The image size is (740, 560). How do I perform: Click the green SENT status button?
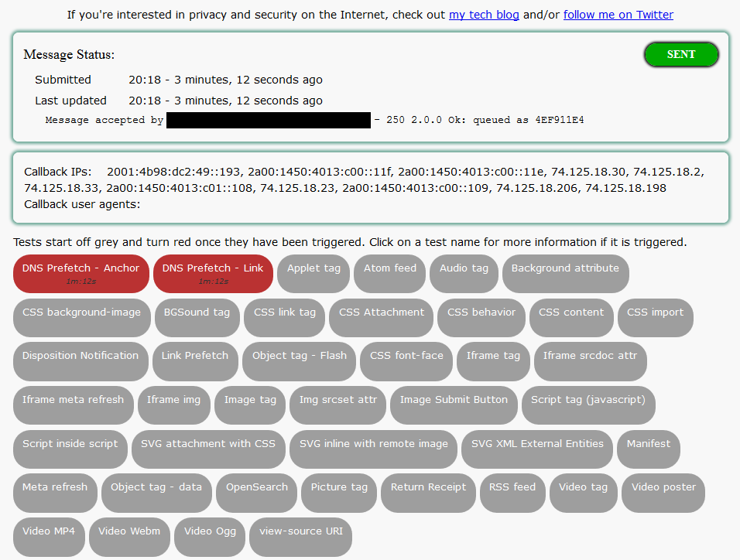pos(681,55)
